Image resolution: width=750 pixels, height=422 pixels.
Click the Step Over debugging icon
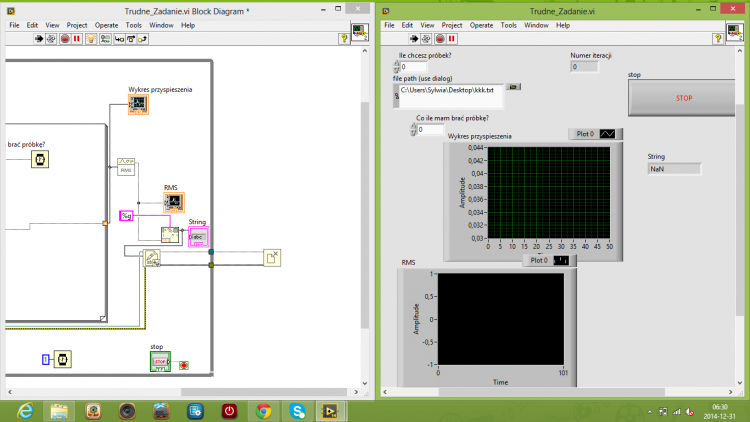click(x=131, y=39)
